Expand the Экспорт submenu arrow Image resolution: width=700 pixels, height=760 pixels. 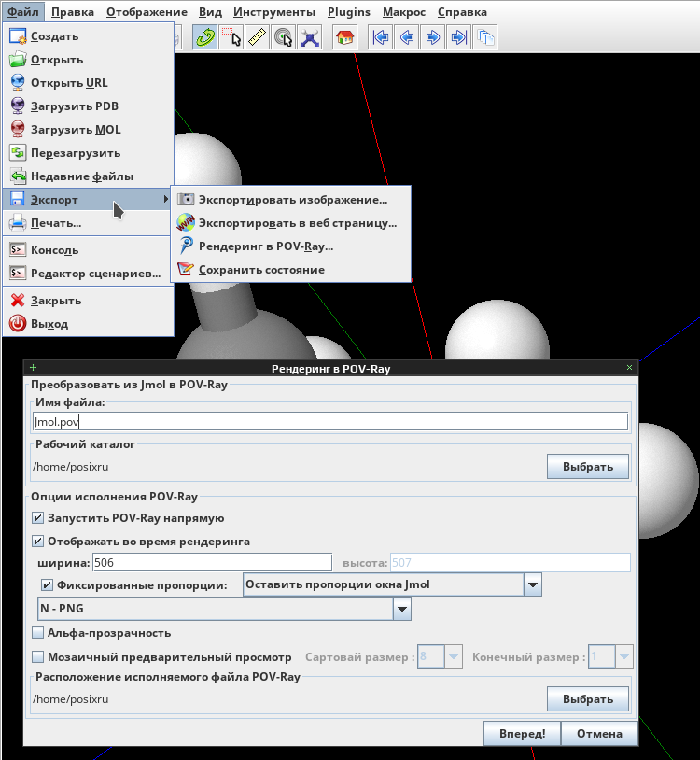tap(166, 199)
